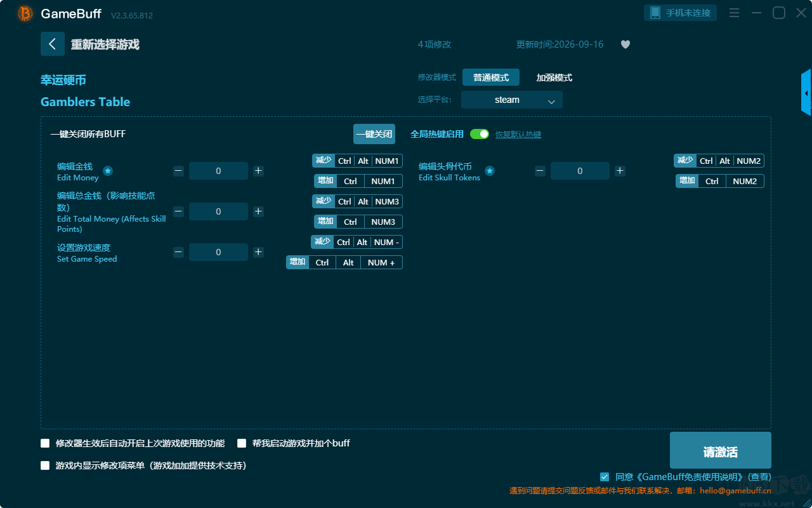This screenshot has width=812, height=508.
Task: Click the Ctrl Alt NUM2 decrease hotkey
Action: [719, 161]
